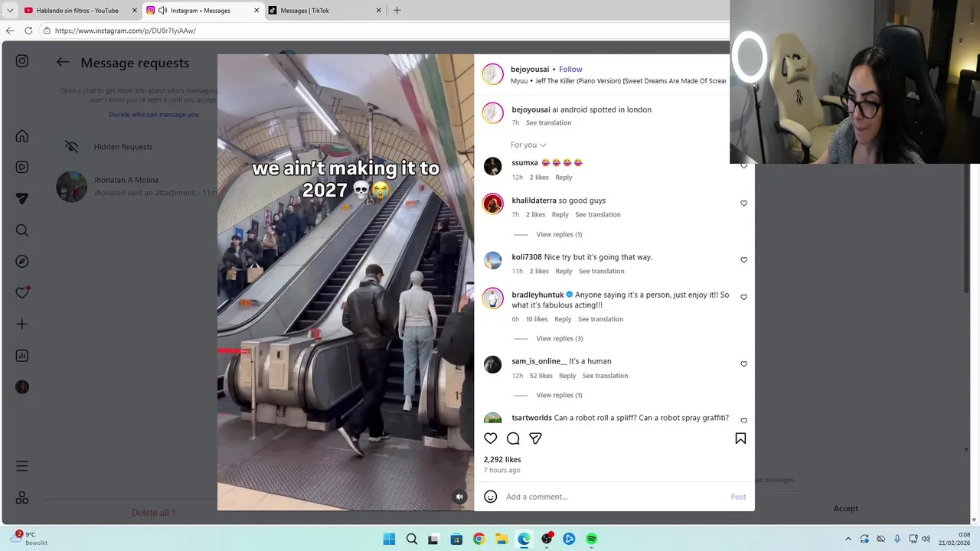The width and height of the screenshot is (980, 551).
Task: Open the browser tab search dropdown arrow
Action: click(x=10, y=11)
